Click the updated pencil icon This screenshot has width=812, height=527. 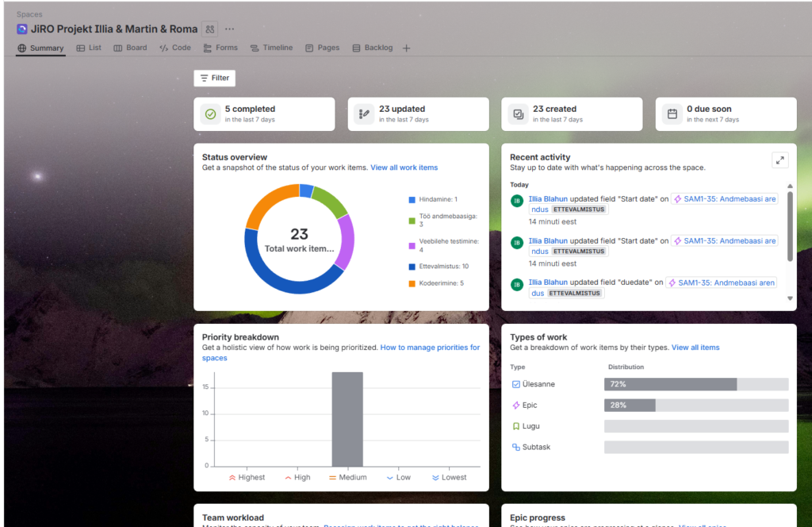(x=364, y=114)
